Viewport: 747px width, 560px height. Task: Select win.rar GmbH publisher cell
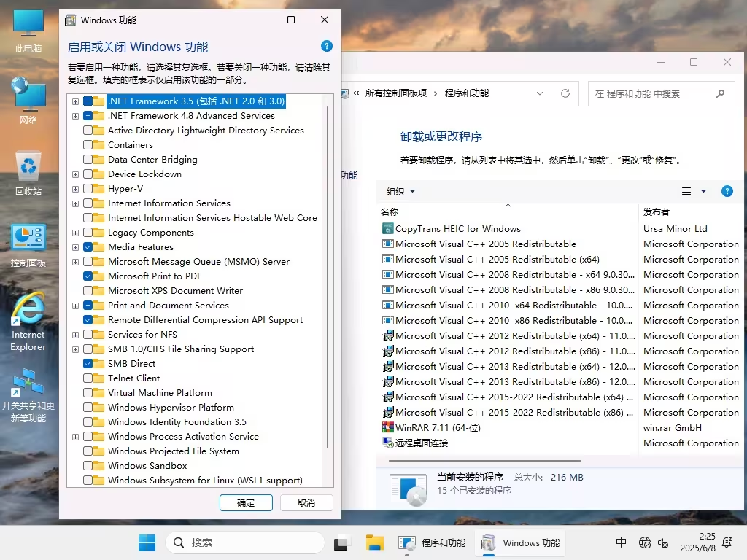pos(672,427)
